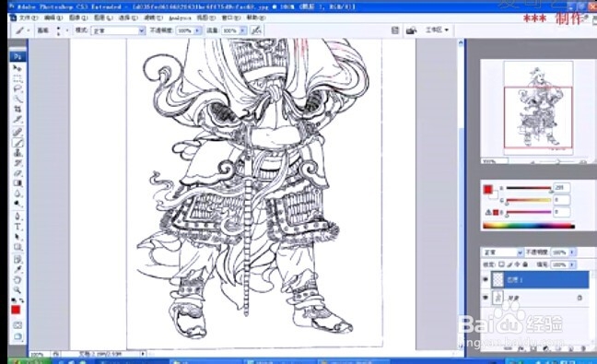Click the R slider in Color panel
This screenshot has width=597, height=364.
point(529,188)
